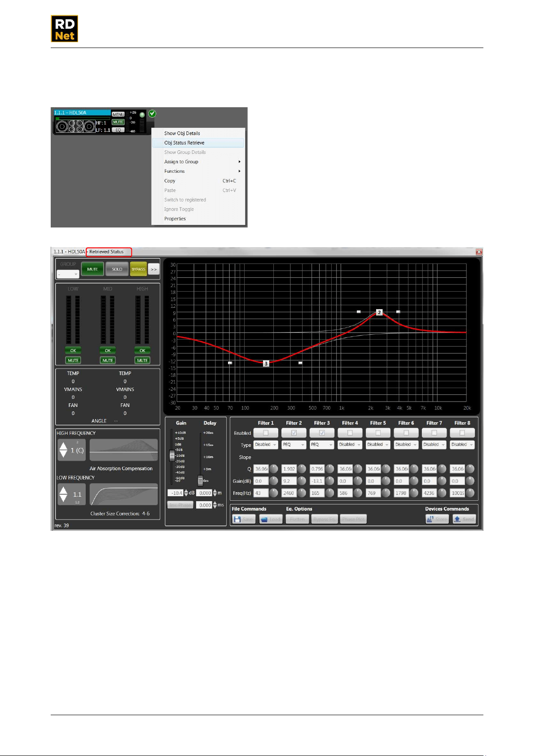Image resolution: width=535 pixels, height=756 pixels.
Task: Click the yellow BYPASS button
Action: 138,269
